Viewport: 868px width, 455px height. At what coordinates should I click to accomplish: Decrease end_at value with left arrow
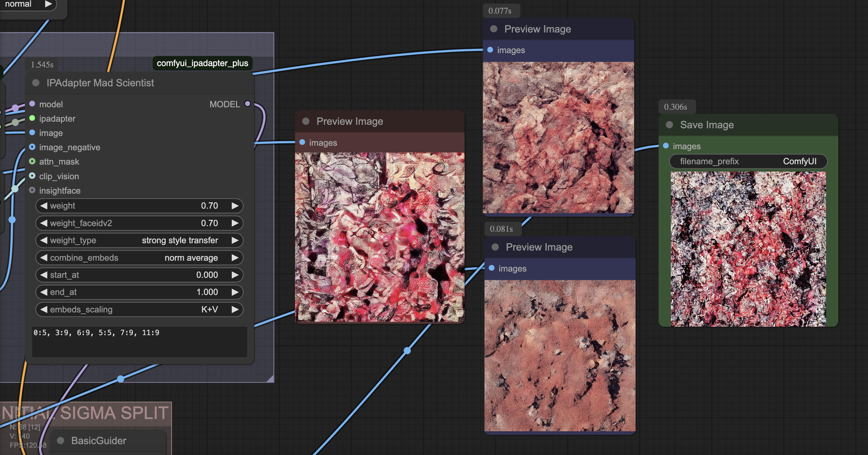click(x=44, y=292)
